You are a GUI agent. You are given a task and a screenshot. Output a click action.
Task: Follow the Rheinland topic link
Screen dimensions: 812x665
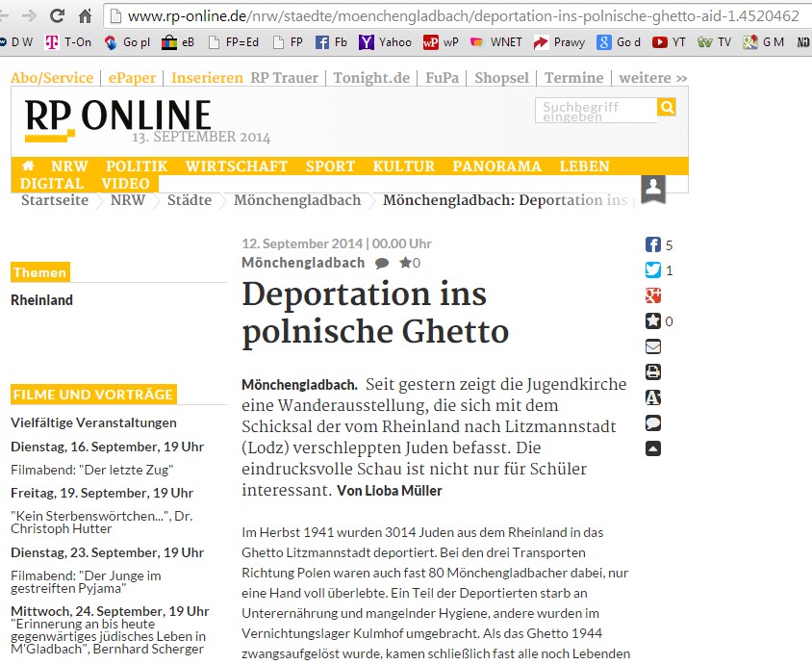tap(41, 299)
